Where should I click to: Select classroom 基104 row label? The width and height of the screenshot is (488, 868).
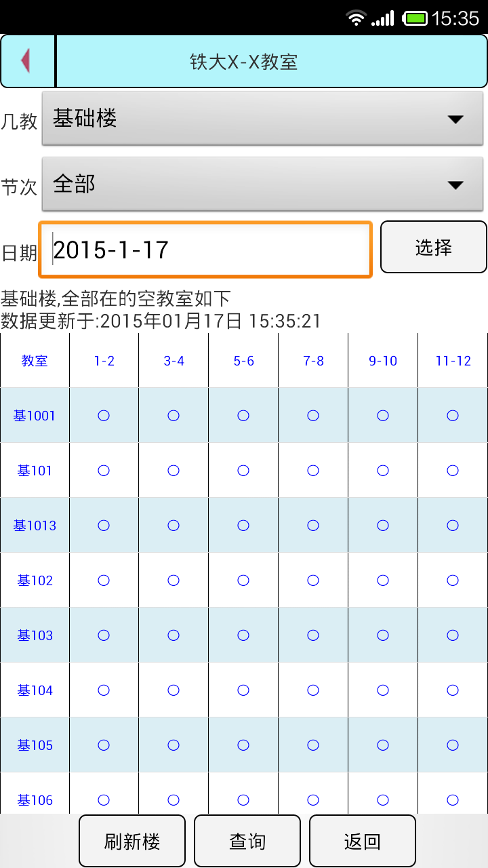[35, 690]
